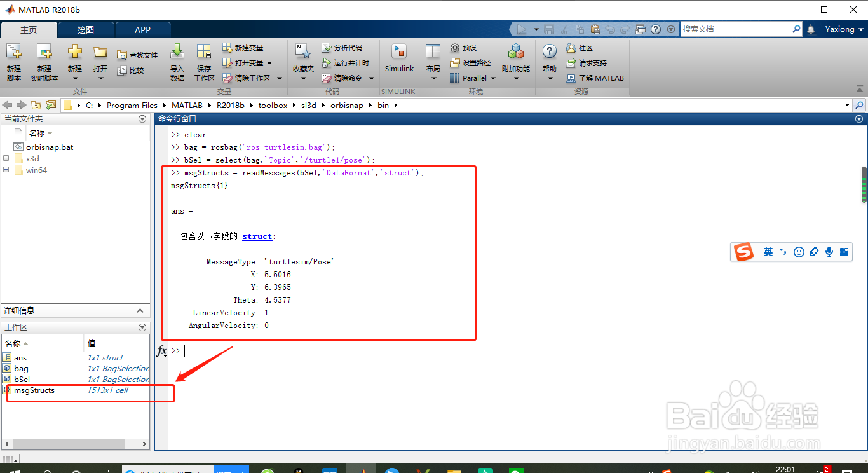This screenshot has width=868, height=473.
Task: Click command window vertical scrollbar thumb
Action: click(864, 184)
